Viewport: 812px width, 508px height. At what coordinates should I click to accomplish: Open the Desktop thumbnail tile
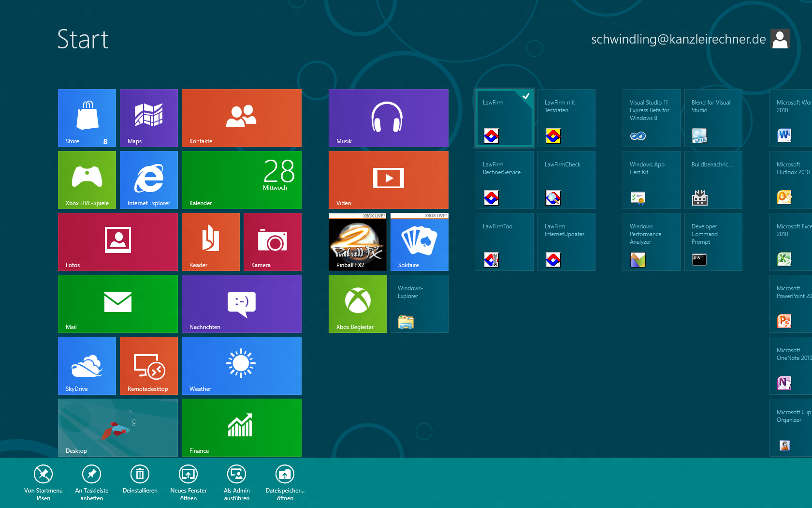point(118,427)
